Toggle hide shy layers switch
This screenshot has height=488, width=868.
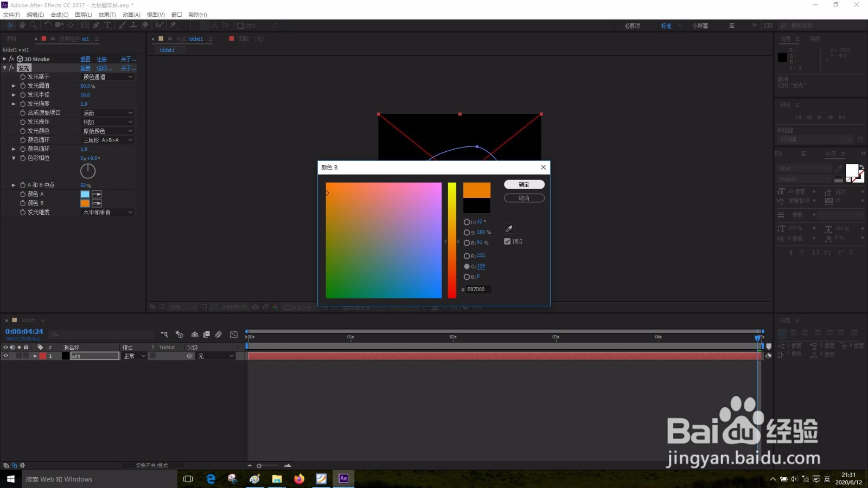194,335
